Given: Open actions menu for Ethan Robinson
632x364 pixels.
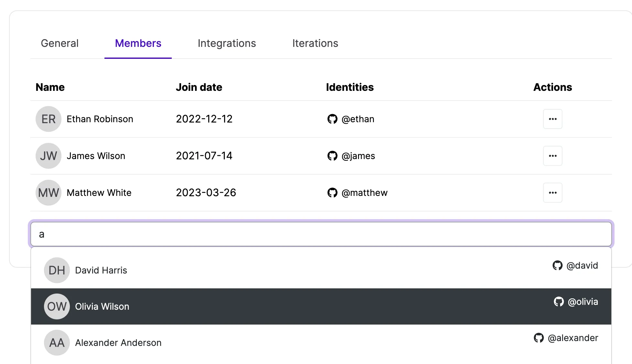Looking at the screenshot, I should pos(552,119).
